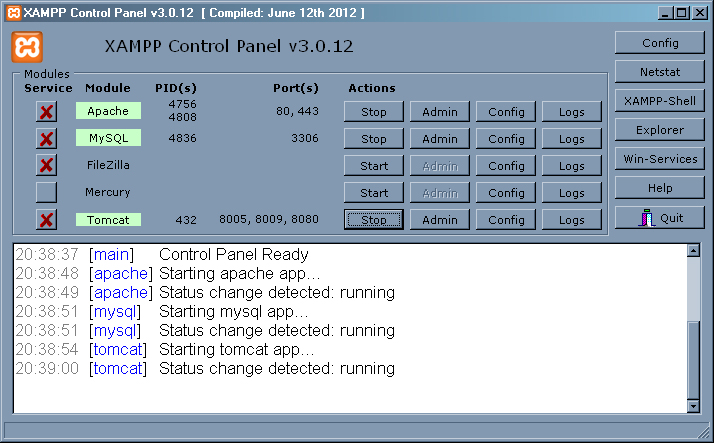Viewport: 714px width, 443px height.
Task: Click the MySQL module label
Action: pyautogui.click(x=108, y=138)
